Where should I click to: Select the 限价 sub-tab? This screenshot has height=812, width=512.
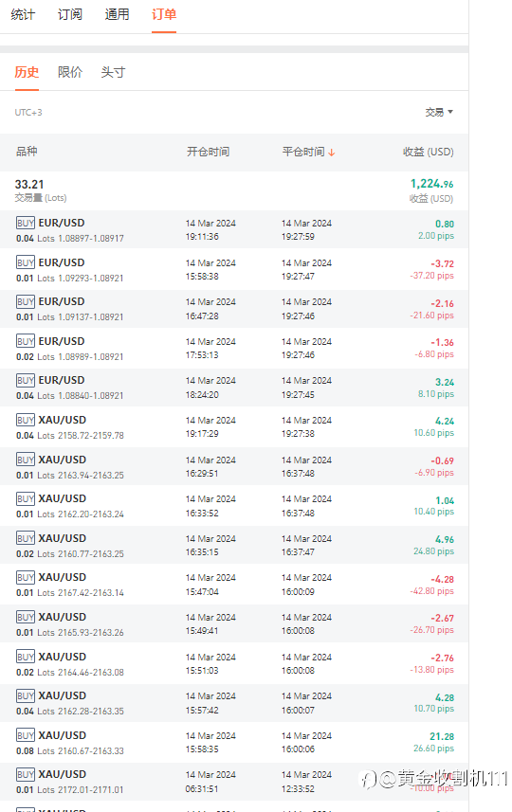click(x=70, y=72)
